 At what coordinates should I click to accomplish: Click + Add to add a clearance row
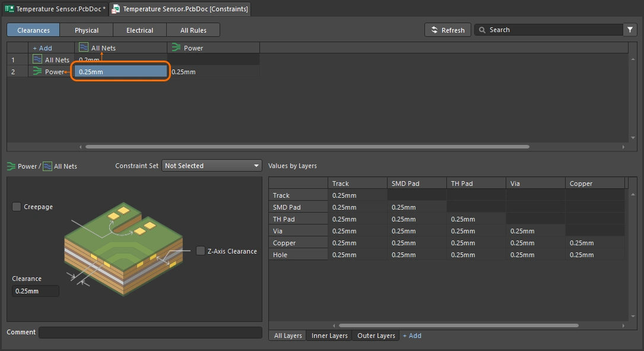pyautogui.click(x=42, y=48)
